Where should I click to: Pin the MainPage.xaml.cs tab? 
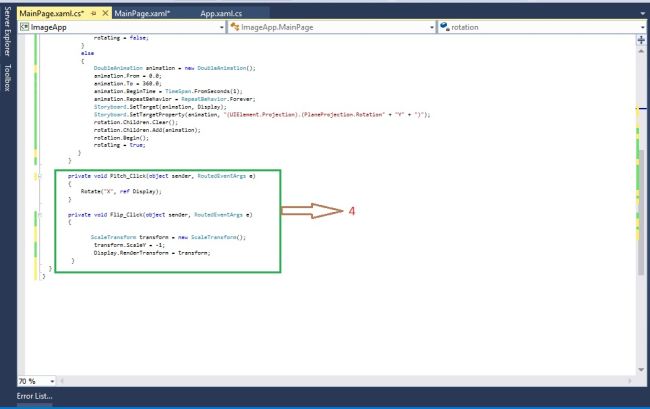94,13
